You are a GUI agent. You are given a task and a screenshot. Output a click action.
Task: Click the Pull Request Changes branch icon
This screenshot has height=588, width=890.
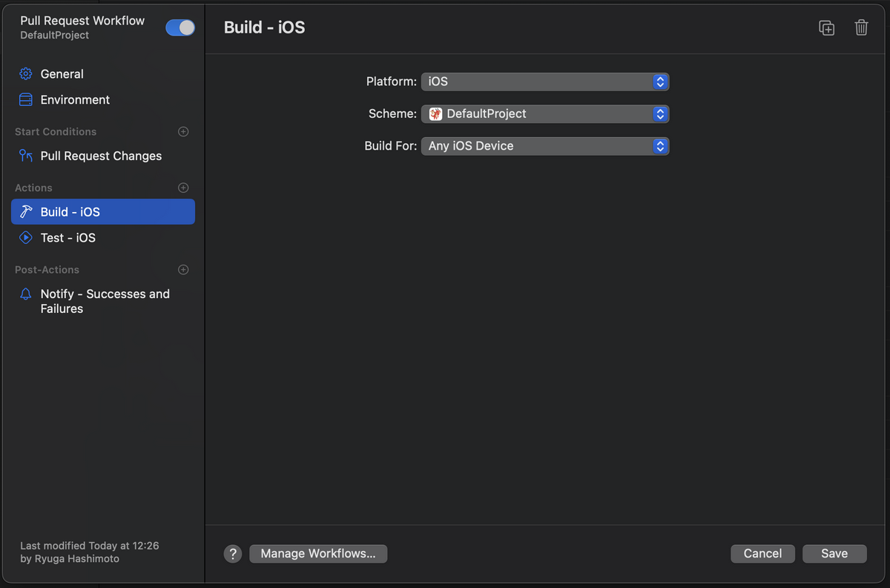pyautogui.click(x=26, y=156)
